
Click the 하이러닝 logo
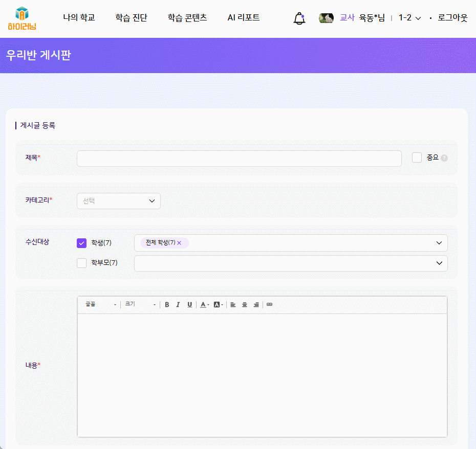[x=22, y=18]
